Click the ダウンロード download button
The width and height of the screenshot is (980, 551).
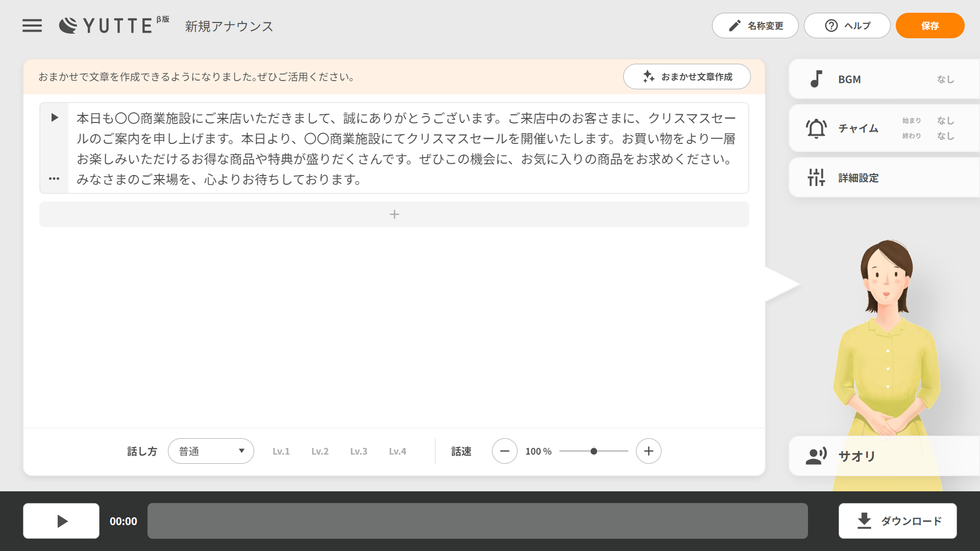pyautogui.click(x=897, y=521)
